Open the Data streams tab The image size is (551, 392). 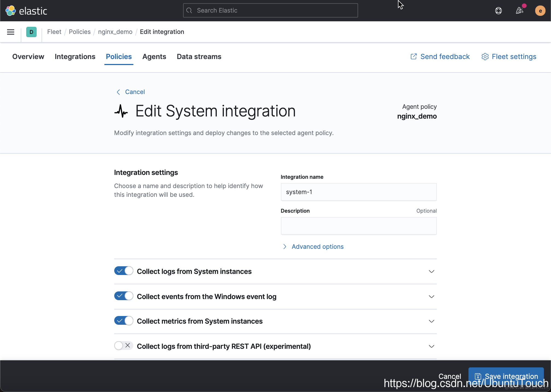tap(199, 57)
